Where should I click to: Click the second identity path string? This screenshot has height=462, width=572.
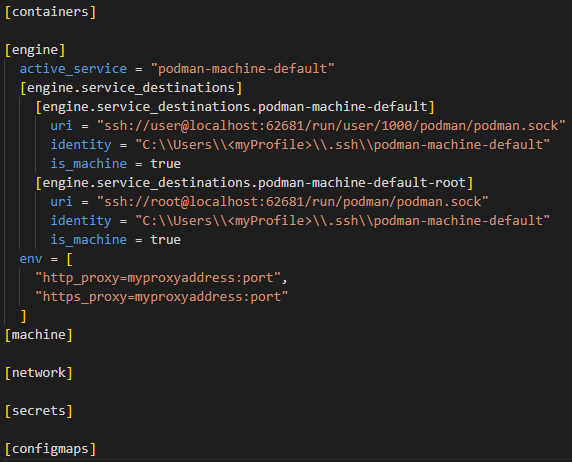click(343, 220)
